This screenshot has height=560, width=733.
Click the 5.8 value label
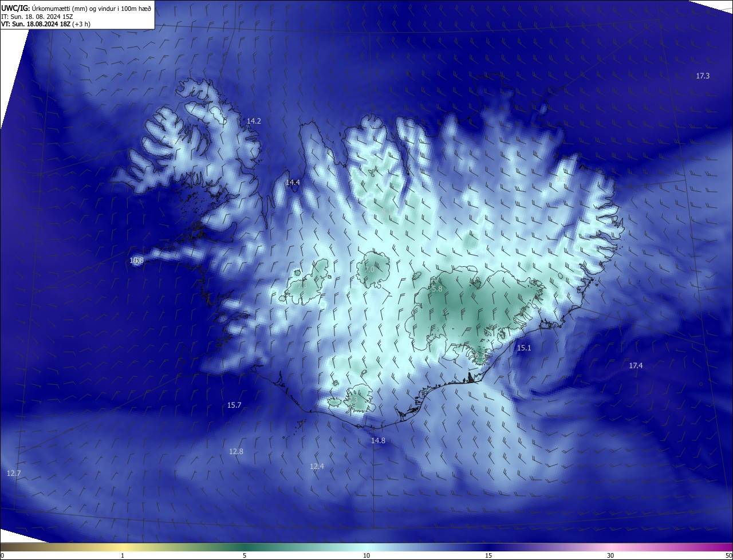click(436, 289)
